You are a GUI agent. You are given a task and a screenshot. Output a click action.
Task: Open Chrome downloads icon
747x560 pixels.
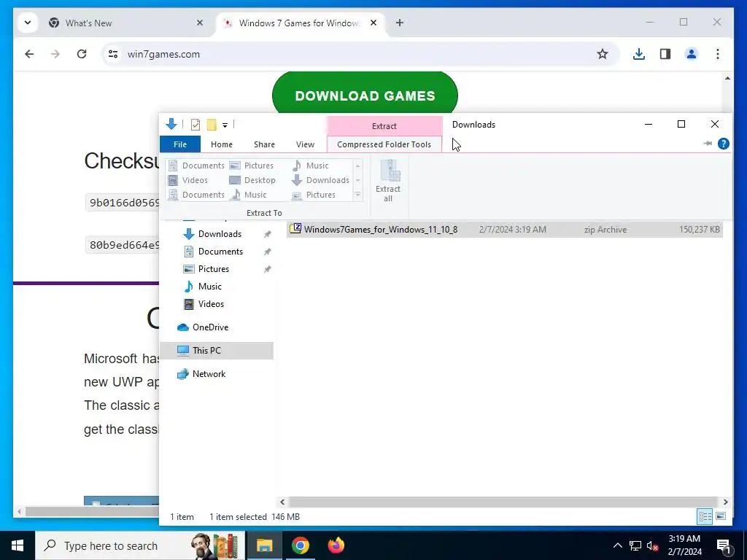pos(639,54)
